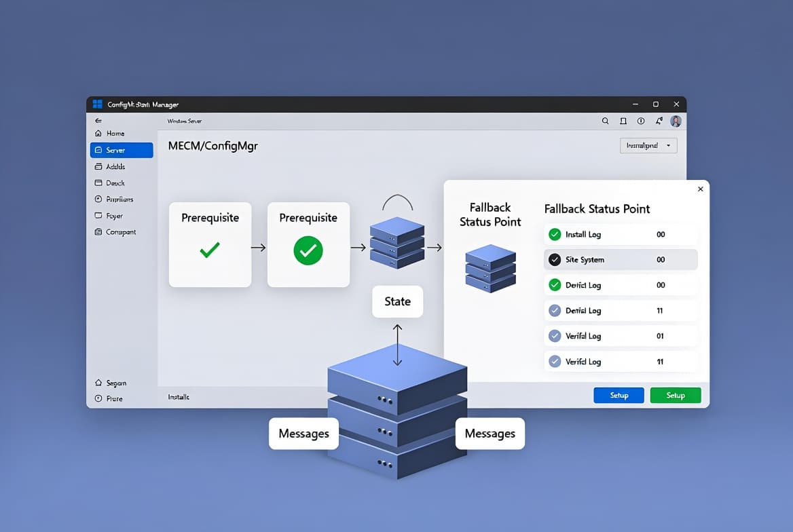
Task: Click the Windows Server breadcrumb text
Action: tap(185, 121)
